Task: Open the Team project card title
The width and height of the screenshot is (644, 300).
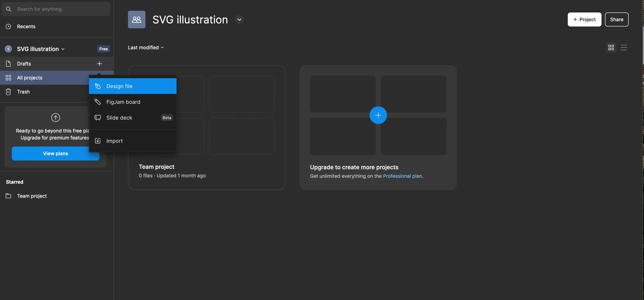Action: pyautogui.click(x=156, y=167)
